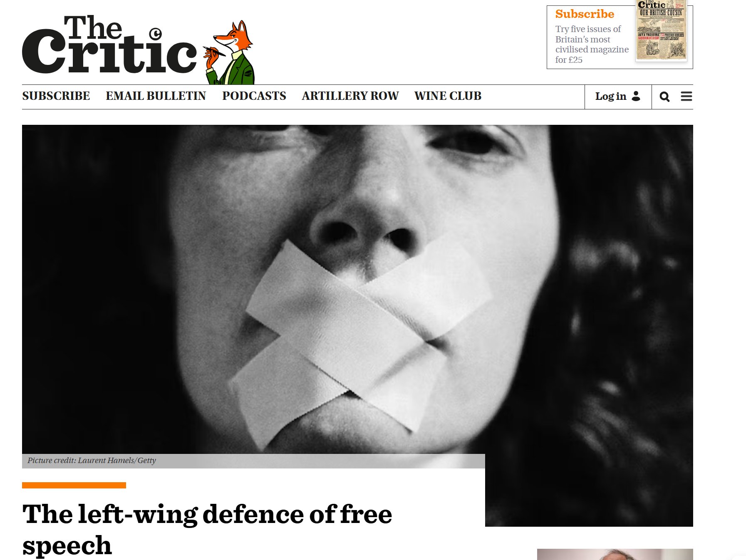Click the orange Subscribe heading in promo box

click(585, 14)
